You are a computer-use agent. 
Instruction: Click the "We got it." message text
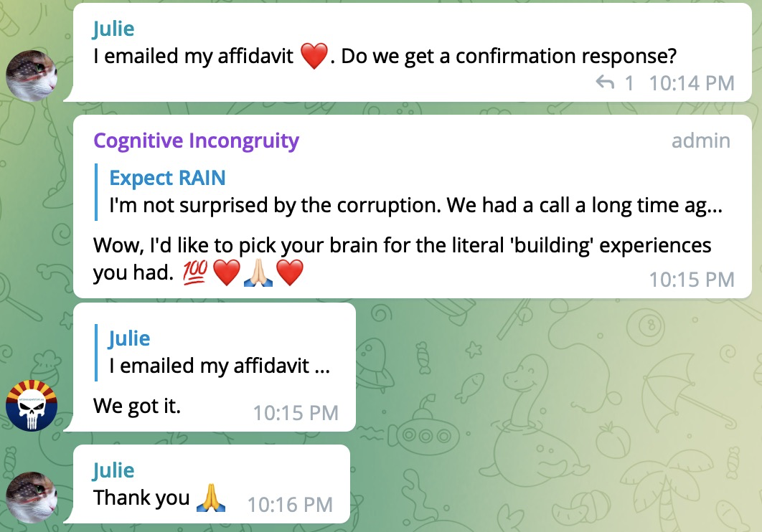137,407
